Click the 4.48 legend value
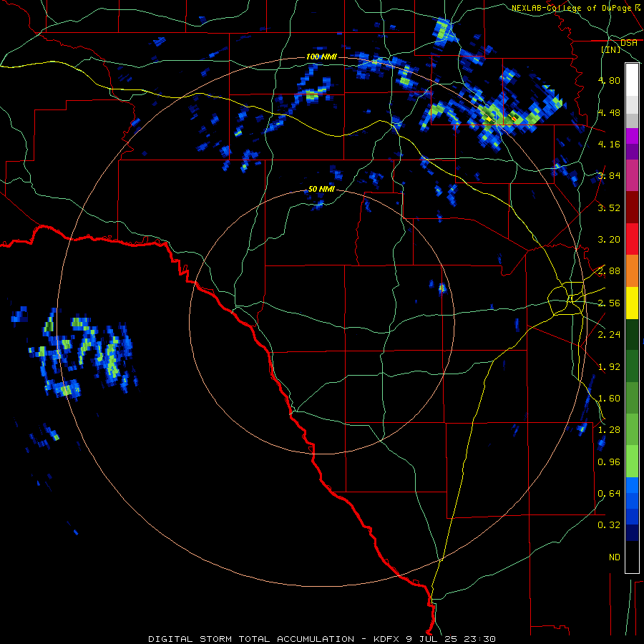 coord(609,112)
